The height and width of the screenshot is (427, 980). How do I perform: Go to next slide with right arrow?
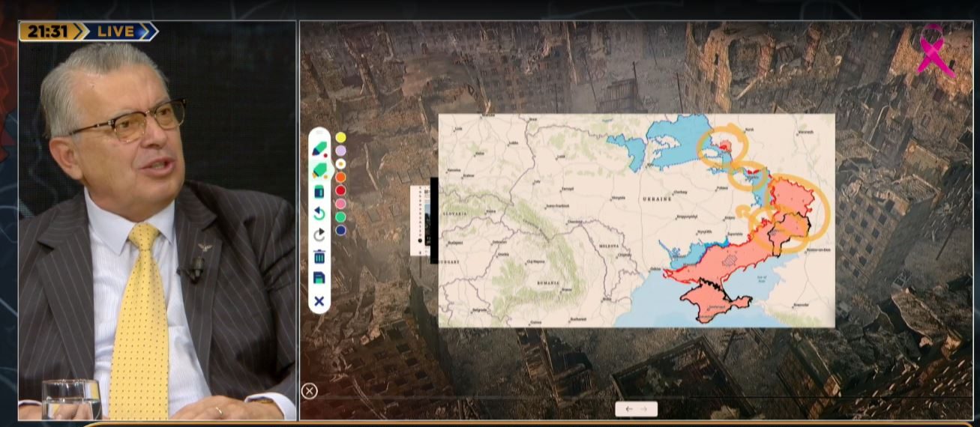(644, 409)
